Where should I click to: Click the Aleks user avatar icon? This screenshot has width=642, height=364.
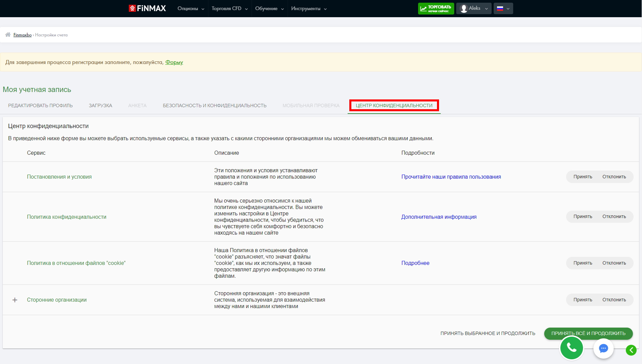pos(464,8)
